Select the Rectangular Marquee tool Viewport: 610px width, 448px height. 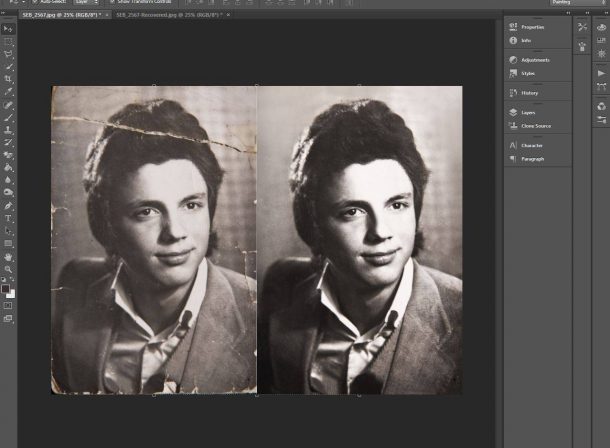tap(8, 42)
